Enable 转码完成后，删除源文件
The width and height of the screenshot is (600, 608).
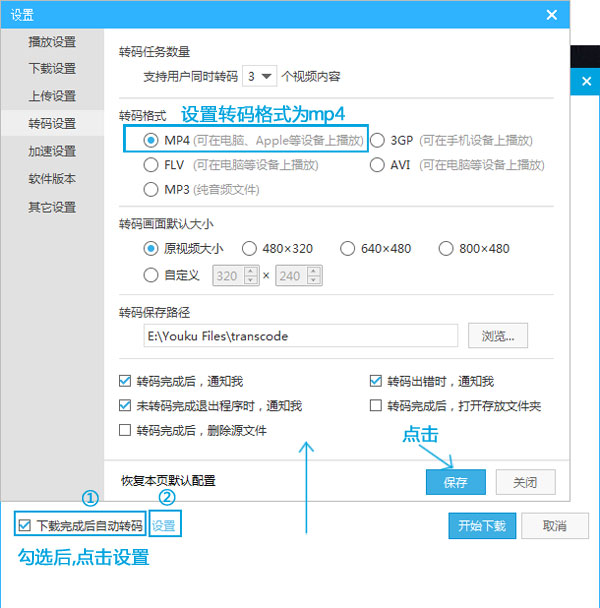[x=125, y=430]
